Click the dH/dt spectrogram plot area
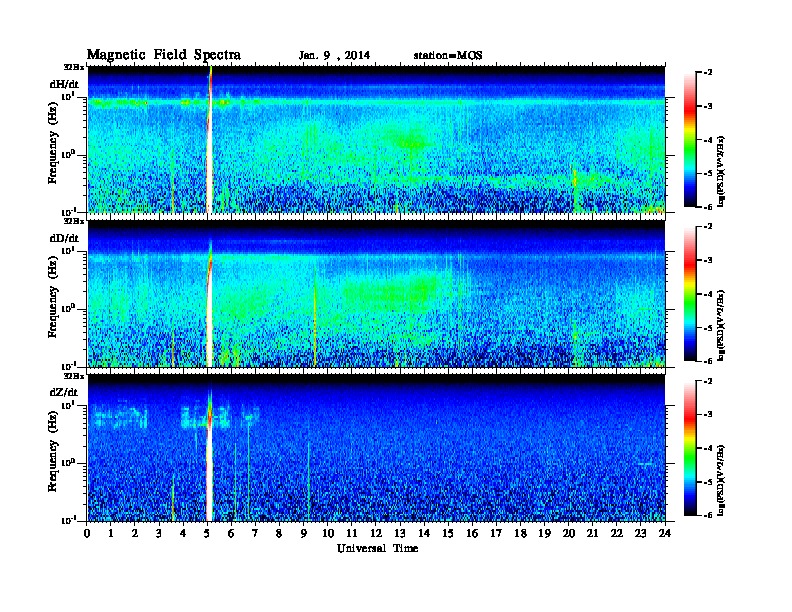The image size is (792, 612). pos(376,139)
